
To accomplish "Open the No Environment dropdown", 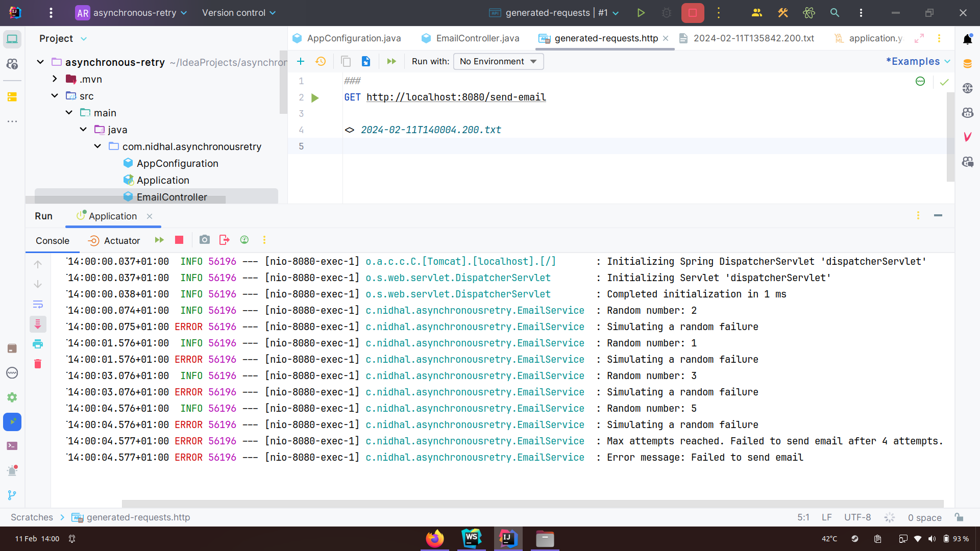I will 498,61.
